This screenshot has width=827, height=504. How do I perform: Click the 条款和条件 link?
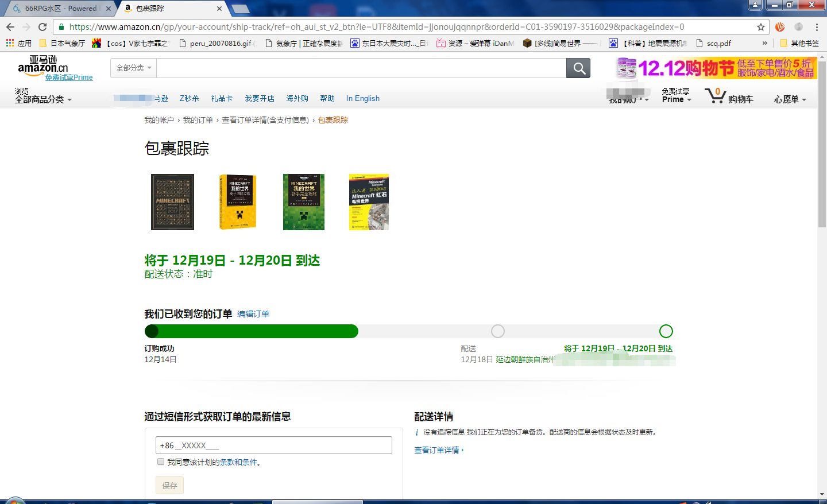(x=238, y=462)
